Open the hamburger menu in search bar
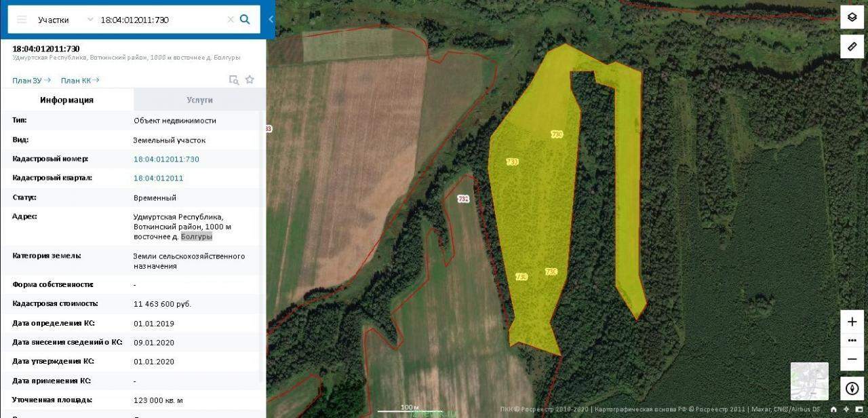This screenshot has width=868, height=418. pyautogui.click(x=22, y=20)
